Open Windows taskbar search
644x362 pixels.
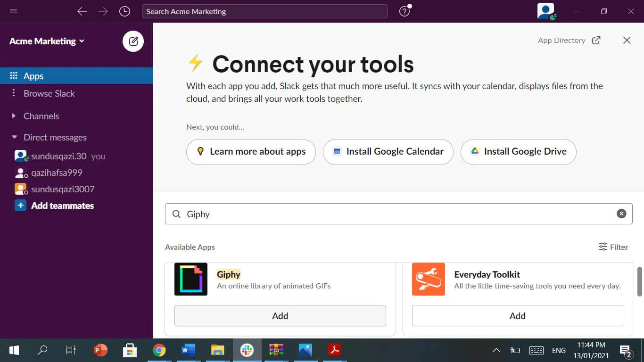click(42, 350)
